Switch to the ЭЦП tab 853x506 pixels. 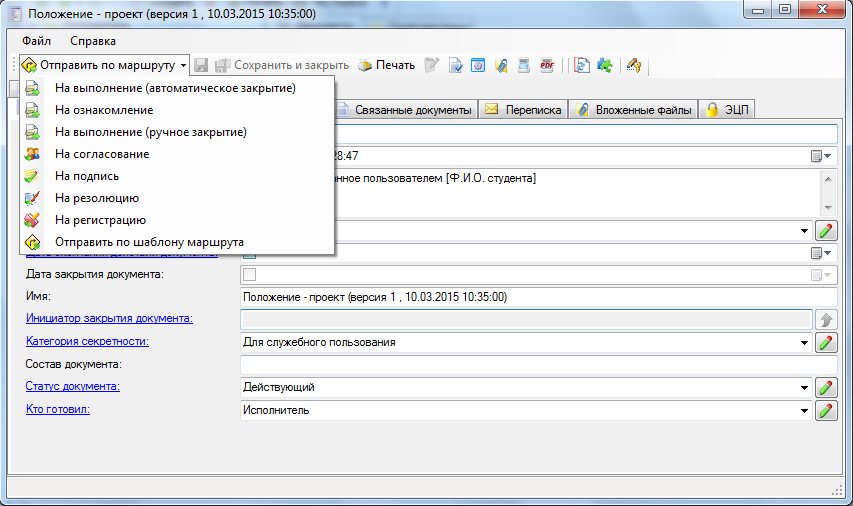727,109
